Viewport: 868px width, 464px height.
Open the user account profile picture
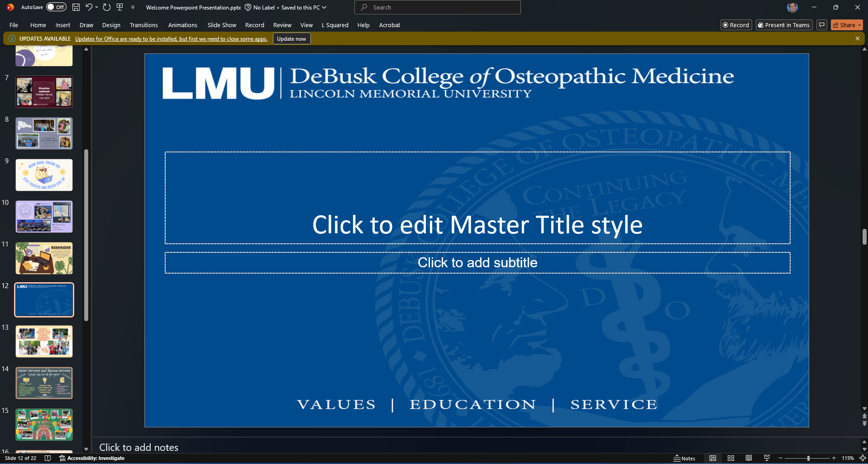pyautogui.click(x=792, y=7)
